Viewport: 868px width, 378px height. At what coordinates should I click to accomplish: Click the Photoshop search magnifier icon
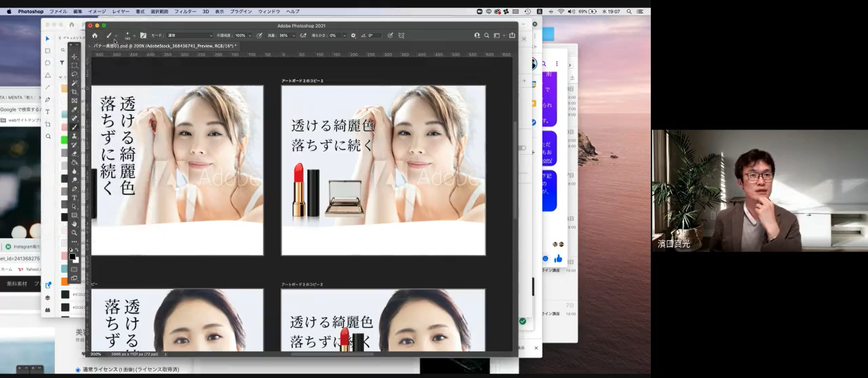[487, 35]
